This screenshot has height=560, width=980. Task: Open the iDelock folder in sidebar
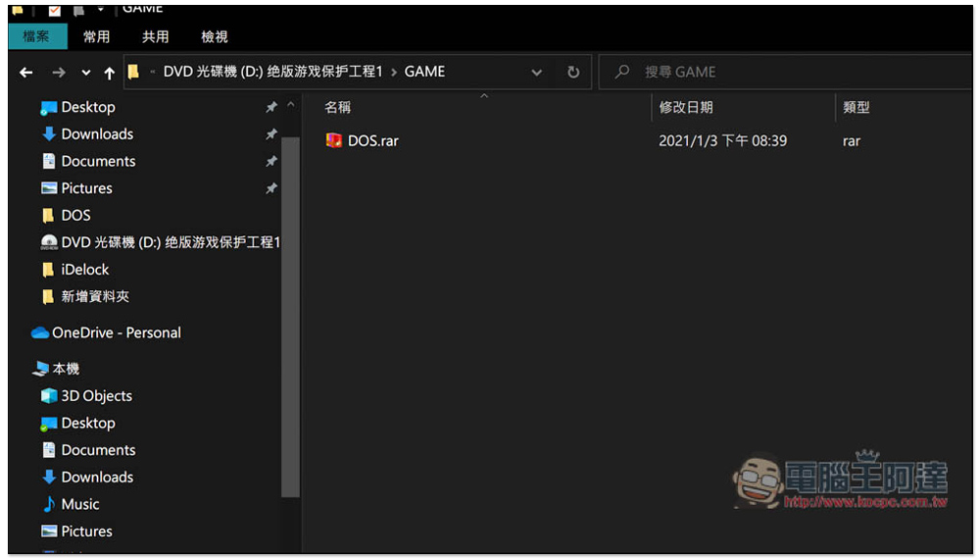pos(85,270)
